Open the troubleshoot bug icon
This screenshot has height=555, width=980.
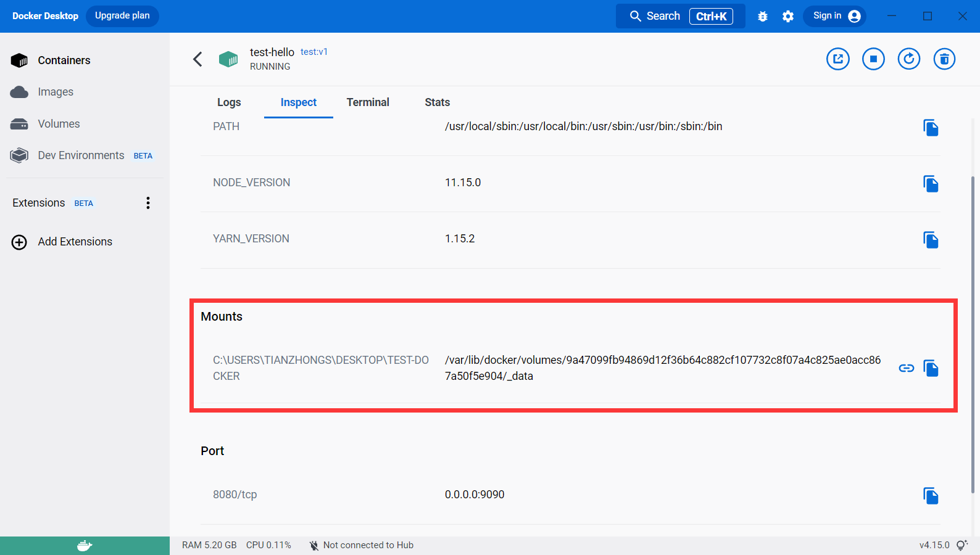(763, 17)
